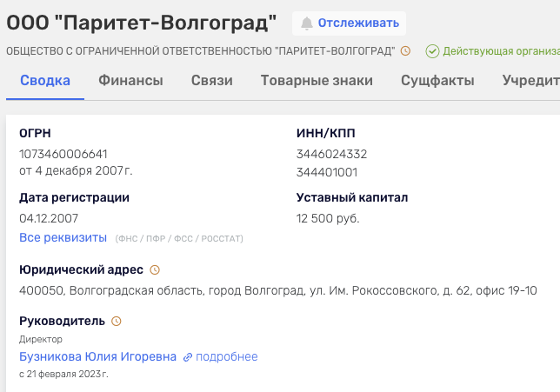Click the legal address text line

pyautogui.click(x=277, y=290)
